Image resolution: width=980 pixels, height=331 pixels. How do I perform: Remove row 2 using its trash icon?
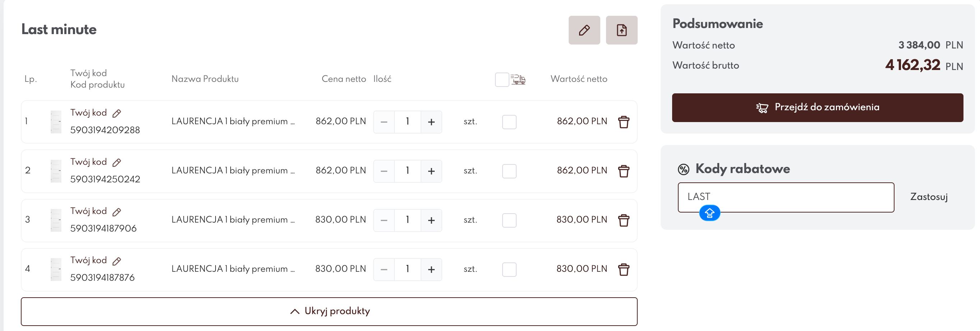point(624,171)
